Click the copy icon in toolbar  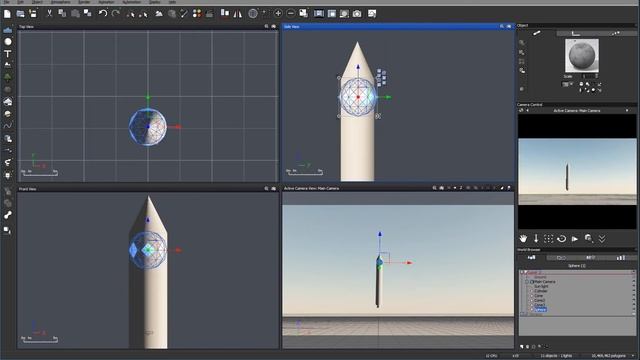[x=62, y=13]
